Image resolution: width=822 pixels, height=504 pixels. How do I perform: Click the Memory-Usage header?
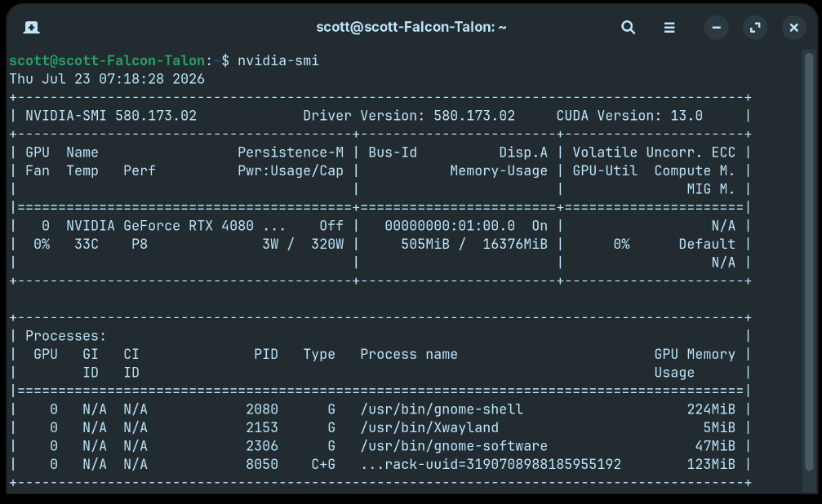pyautogui.click(x=499, y=170)
